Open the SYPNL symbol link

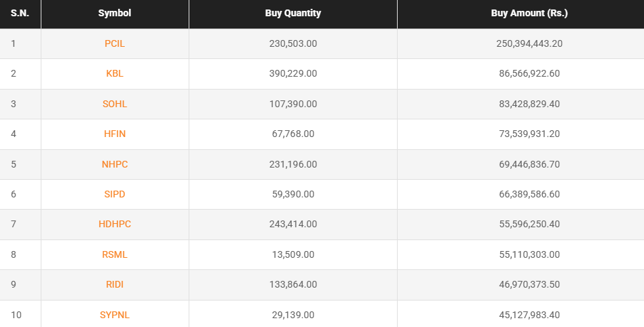click(115, 315)
